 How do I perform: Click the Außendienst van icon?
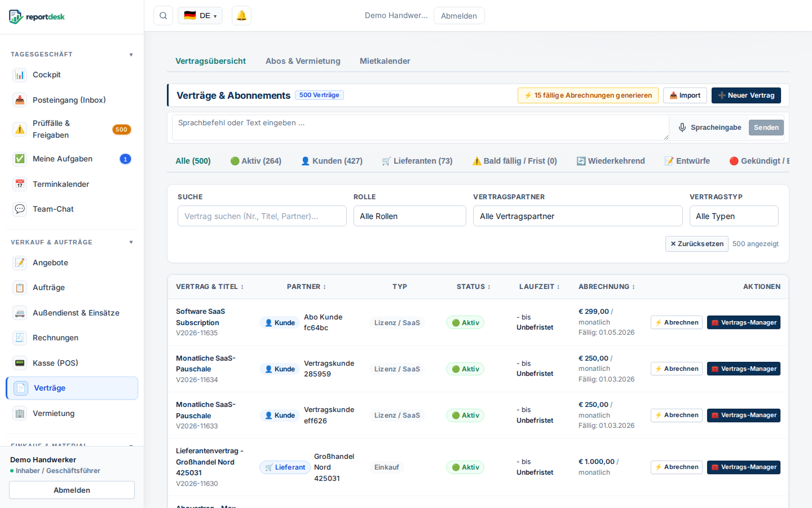[x=20, y=313]
